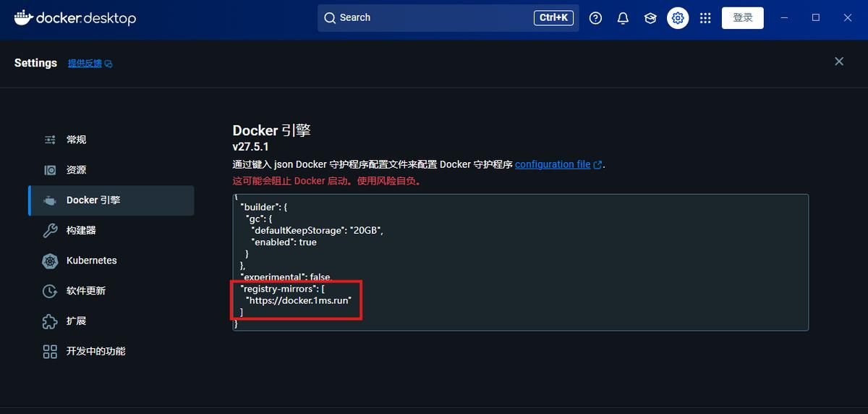
Task: Click the Docker 引擎 page heading
Action: pos(271,130)
